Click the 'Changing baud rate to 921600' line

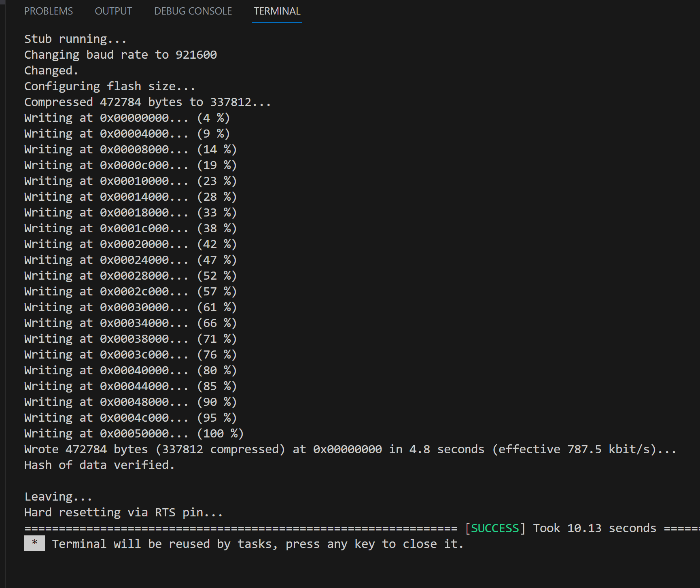(120, 54)
